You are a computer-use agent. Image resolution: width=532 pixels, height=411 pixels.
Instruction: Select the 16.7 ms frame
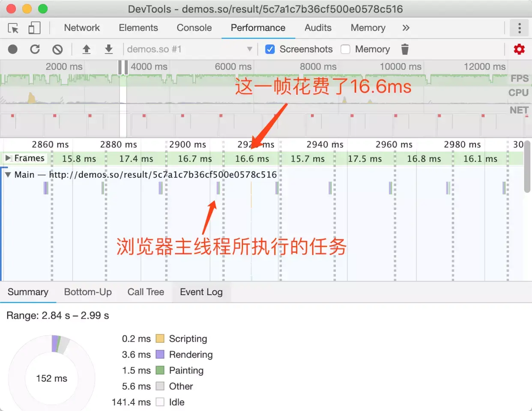click(x=195, y=159)
